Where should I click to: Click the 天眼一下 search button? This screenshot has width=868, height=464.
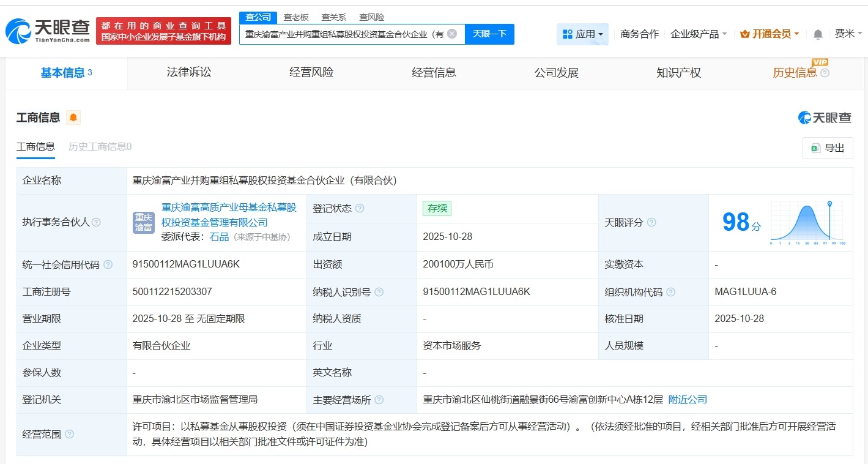point(489,34)
